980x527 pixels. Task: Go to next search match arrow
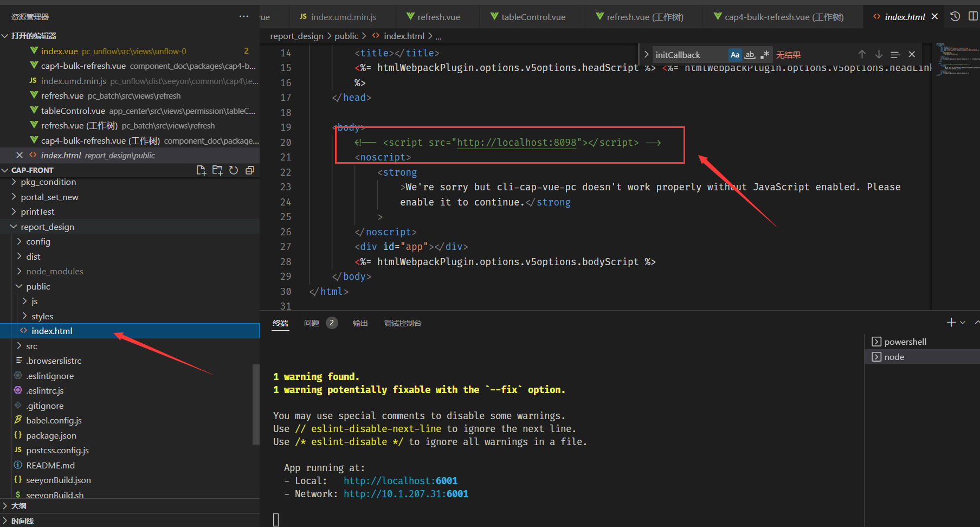point(879,55)
